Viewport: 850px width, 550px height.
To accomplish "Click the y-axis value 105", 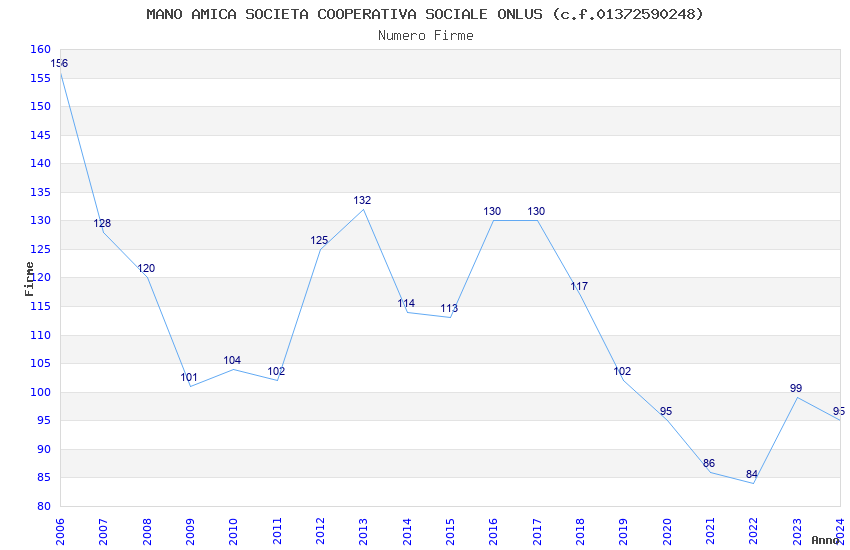I will (x=41, y=364).
